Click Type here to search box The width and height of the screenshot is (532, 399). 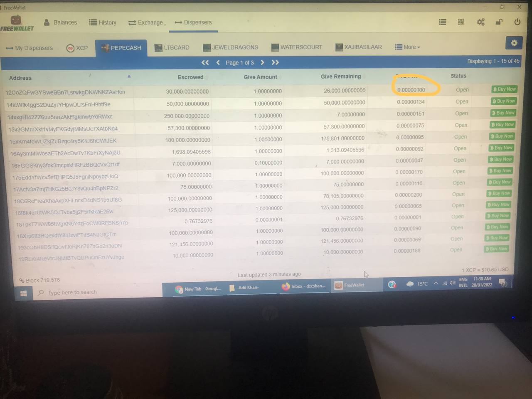coord(98,293)
